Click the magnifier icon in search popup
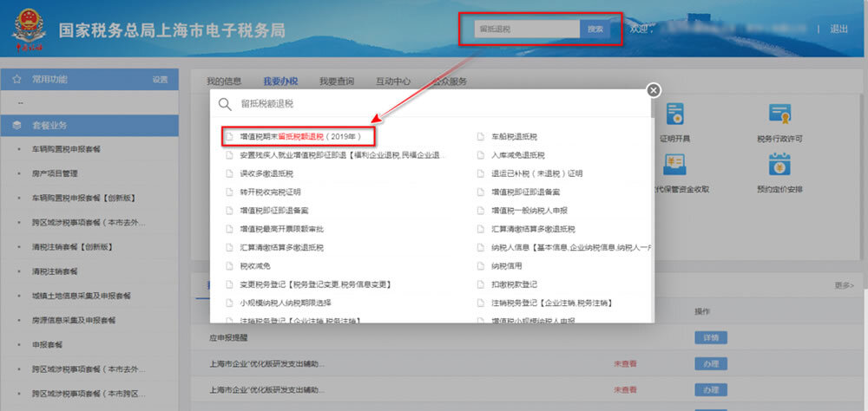The width and height of the screenshot is (868, 411). (x=225, y=104)
